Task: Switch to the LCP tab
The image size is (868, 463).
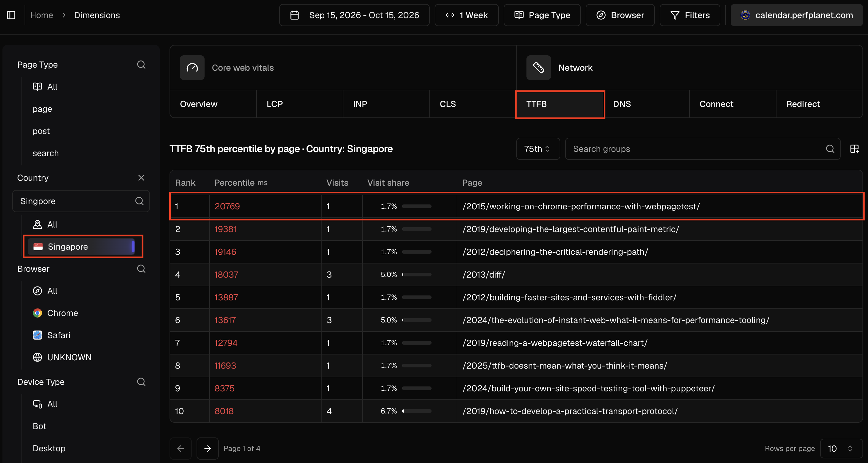Action: (x=299, y=104)
